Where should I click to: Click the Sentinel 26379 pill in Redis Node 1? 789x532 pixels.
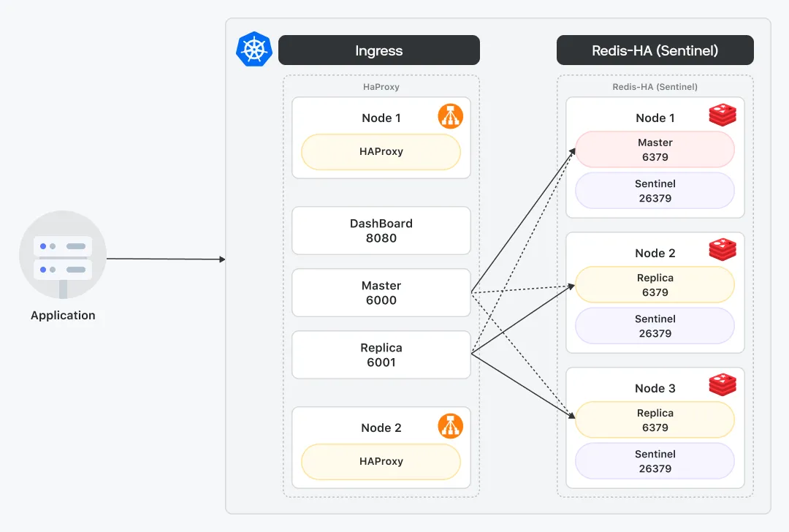pyautogui.click(x=655, y=191)
